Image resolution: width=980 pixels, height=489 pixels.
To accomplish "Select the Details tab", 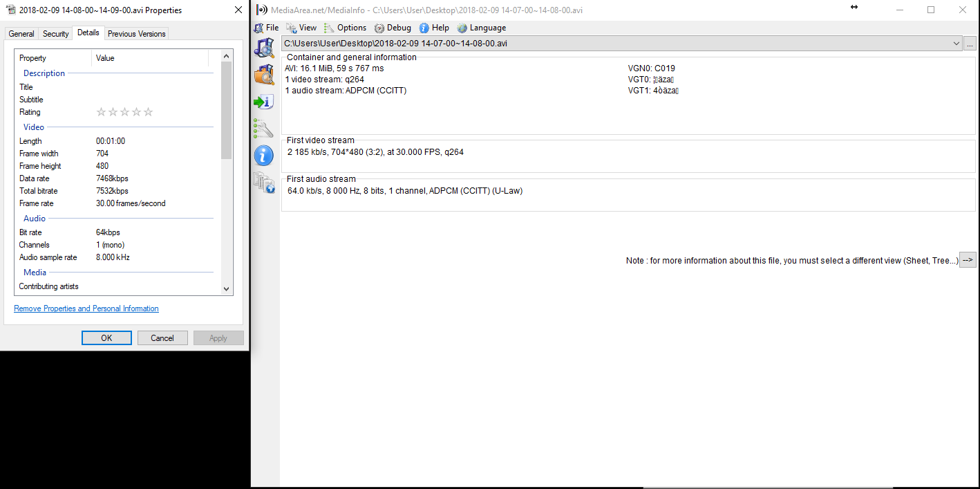I will tap(88, 33).
